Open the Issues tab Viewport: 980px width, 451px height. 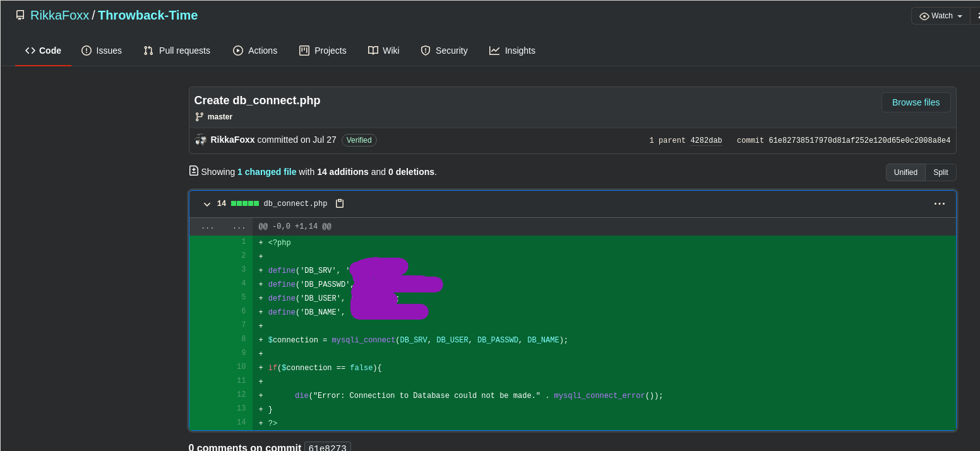coord(102,51)
